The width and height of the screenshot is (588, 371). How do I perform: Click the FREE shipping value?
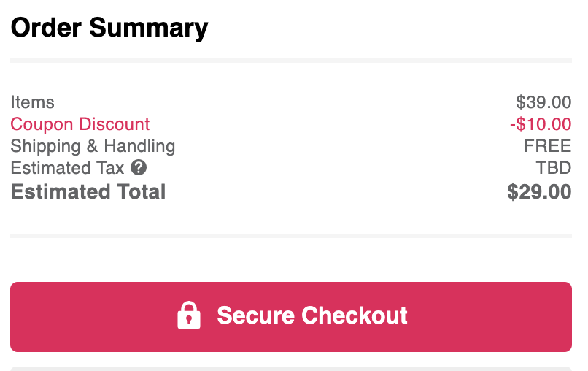pyautogui.click(x=547, y=145)
